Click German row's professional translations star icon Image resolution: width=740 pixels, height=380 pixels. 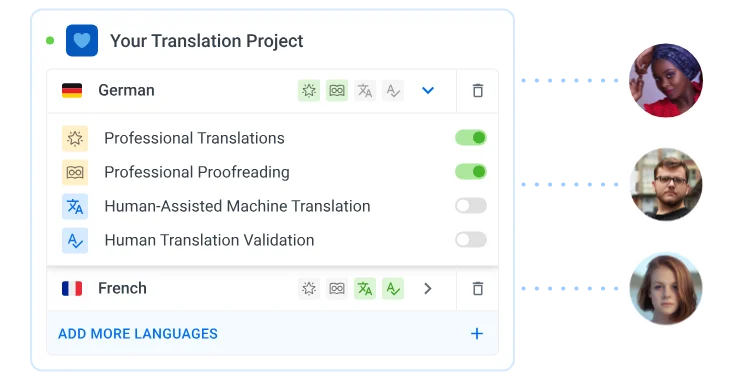[309, 90]
